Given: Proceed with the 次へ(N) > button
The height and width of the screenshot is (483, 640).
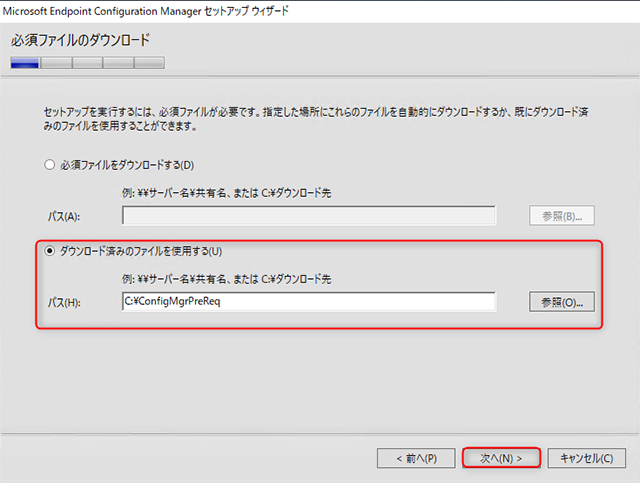Looking at the screenshot, I should [502, 458].
